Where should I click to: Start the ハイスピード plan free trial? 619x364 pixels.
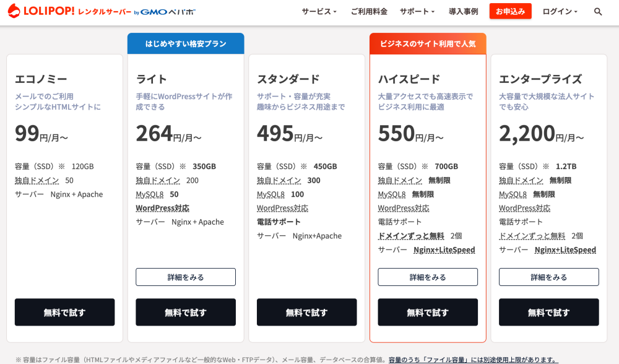tap(428, 312)
